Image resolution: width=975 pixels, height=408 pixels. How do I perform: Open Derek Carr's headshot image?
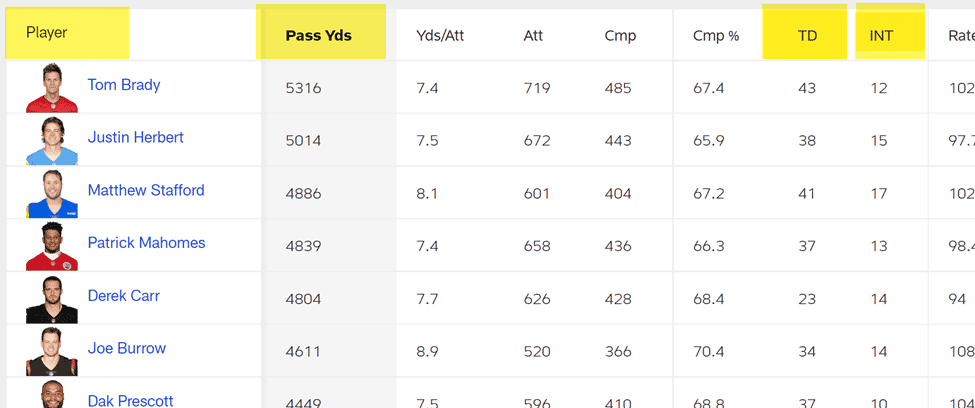[x=52, y=299]
